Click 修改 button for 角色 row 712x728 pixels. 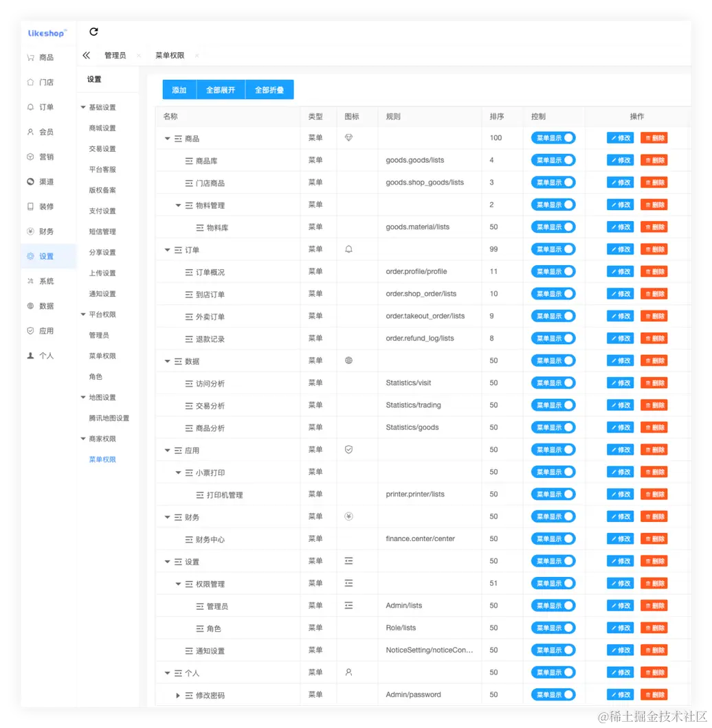click(x=620, y=628)
